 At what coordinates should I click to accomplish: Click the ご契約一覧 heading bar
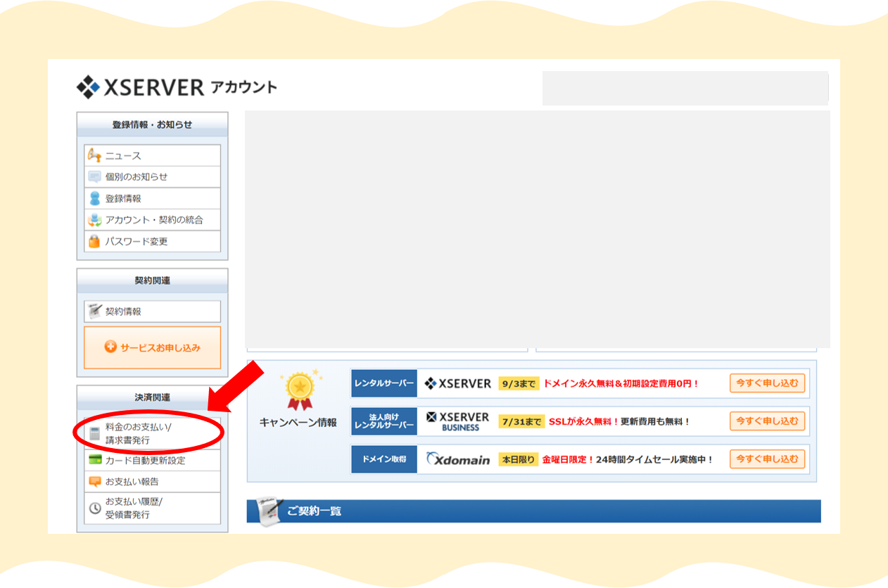pos(533,511)
